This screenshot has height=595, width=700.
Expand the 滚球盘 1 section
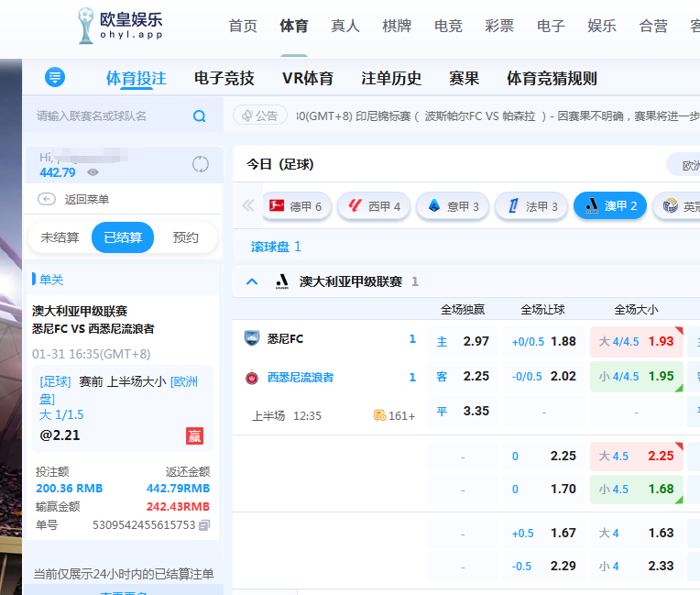coord(276,247)
